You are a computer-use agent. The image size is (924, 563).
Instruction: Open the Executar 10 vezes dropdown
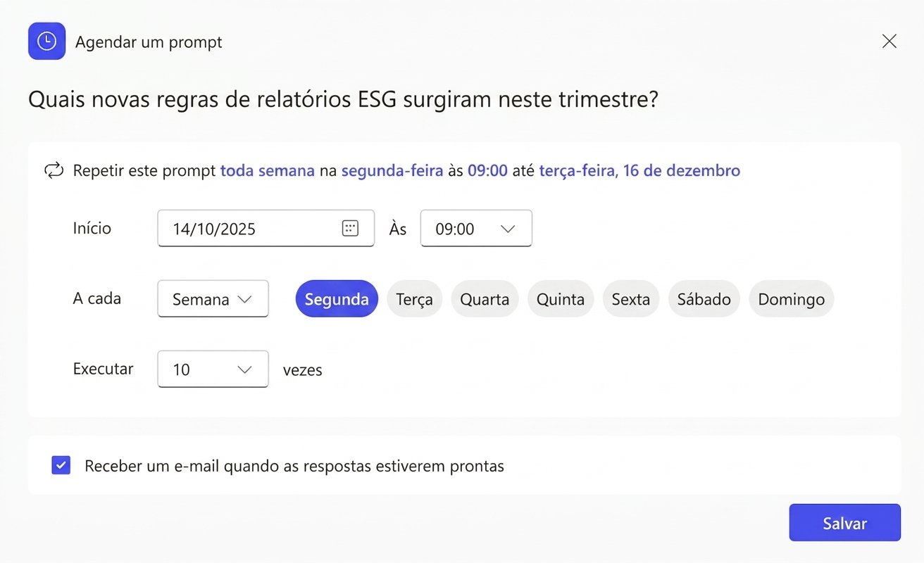(x=213, y=369)
